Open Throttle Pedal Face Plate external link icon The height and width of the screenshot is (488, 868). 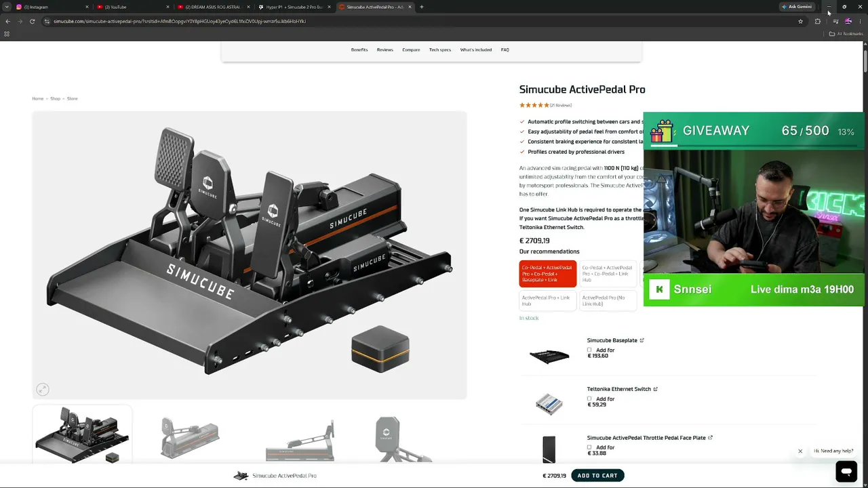coord(710,438)
